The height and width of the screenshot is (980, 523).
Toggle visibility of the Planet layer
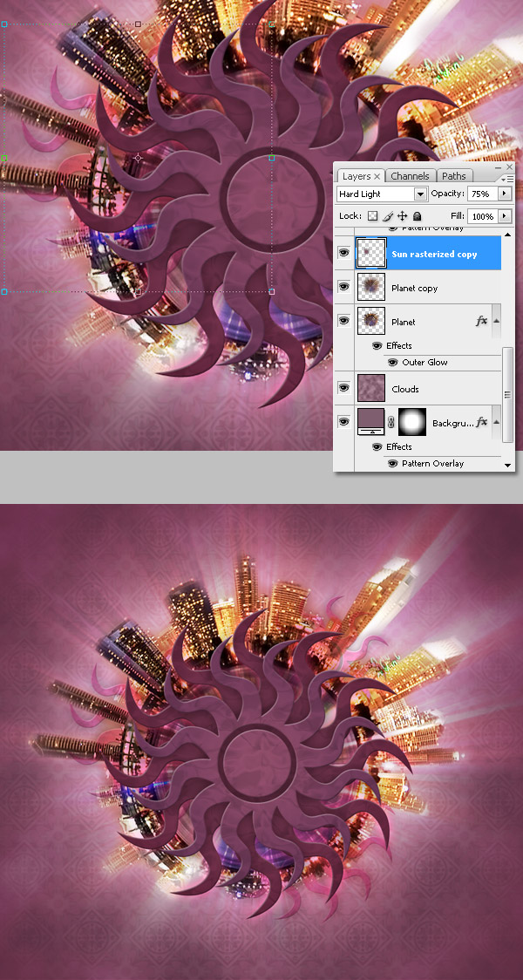[x=343, y=321]
